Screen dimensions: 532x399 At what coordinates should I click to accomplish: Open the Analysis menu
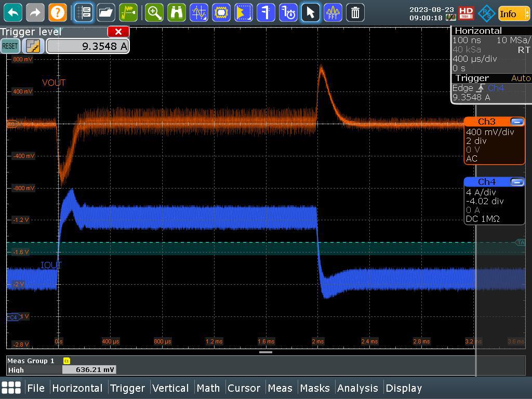point(358,388)
